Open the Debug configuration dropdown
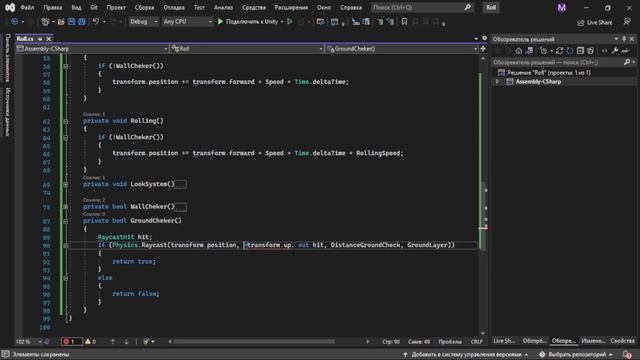640x360 pixels. point(143,22)
